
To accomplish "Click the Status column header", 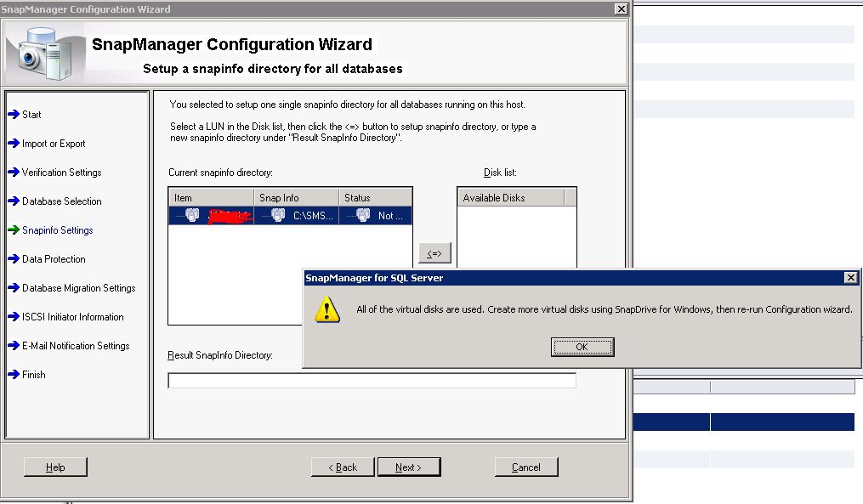I will pos(375,197).
